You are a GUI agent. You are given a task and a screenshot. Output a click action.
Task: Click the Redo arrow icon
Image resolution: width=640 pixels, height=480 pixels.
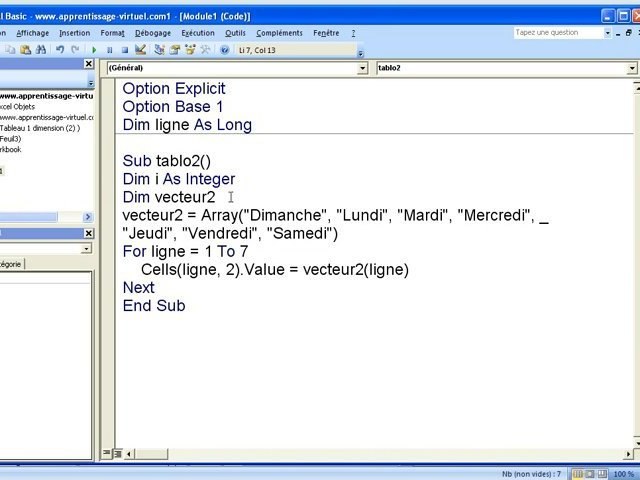coord(75,50)
